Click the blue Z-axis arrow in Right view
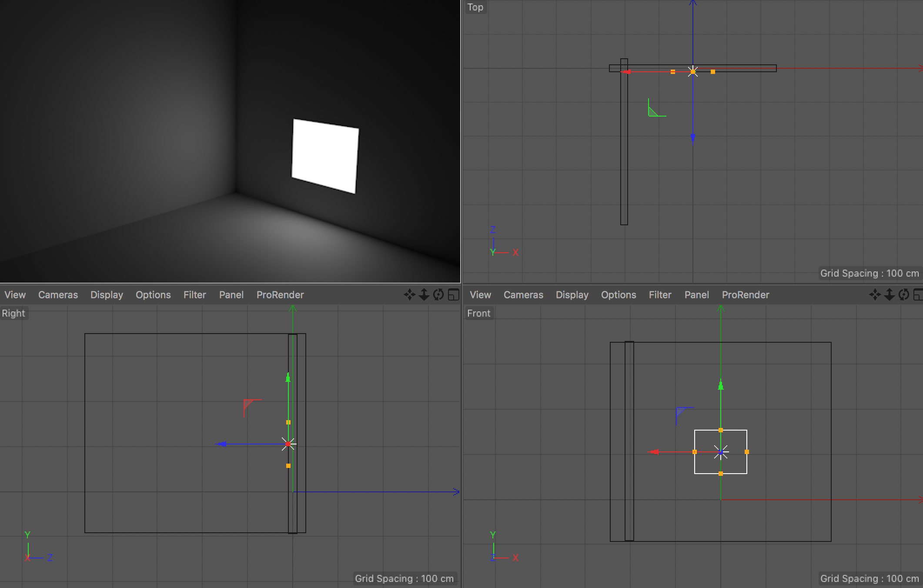Screen dimensions: 923x588 coord(221,444)
